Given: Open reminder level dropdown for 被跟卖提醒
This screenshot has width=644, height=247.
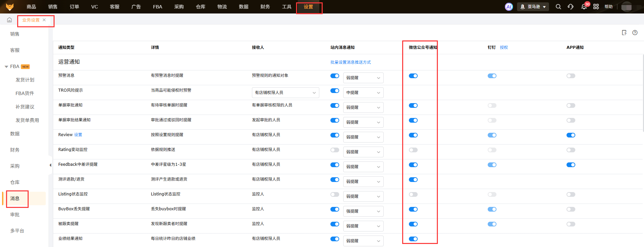Looking at the screenshot, I should tap(363, 226).
